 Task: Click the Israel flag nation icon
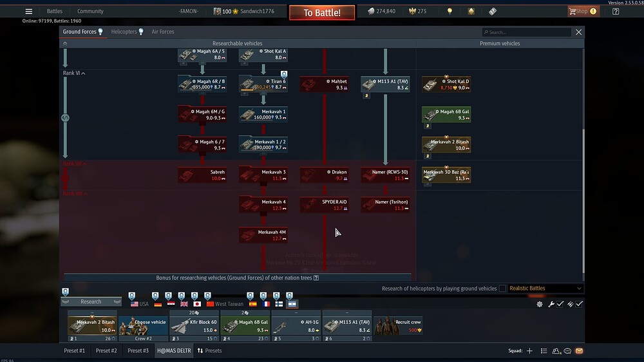292,303
